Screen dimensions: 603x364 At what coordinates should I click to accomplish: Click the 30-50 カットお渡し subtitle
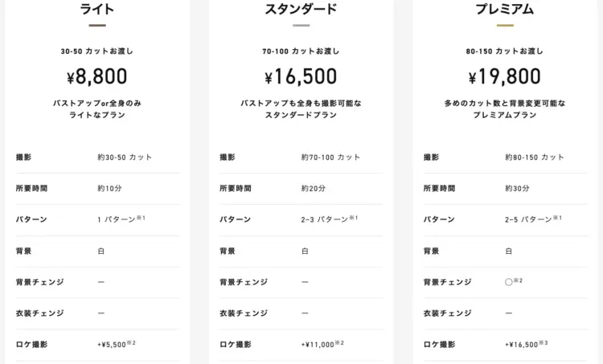click(97, 51)
